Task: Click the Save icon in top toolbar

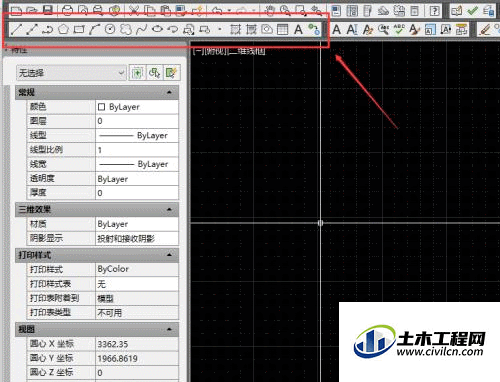Action: point(48,10)
